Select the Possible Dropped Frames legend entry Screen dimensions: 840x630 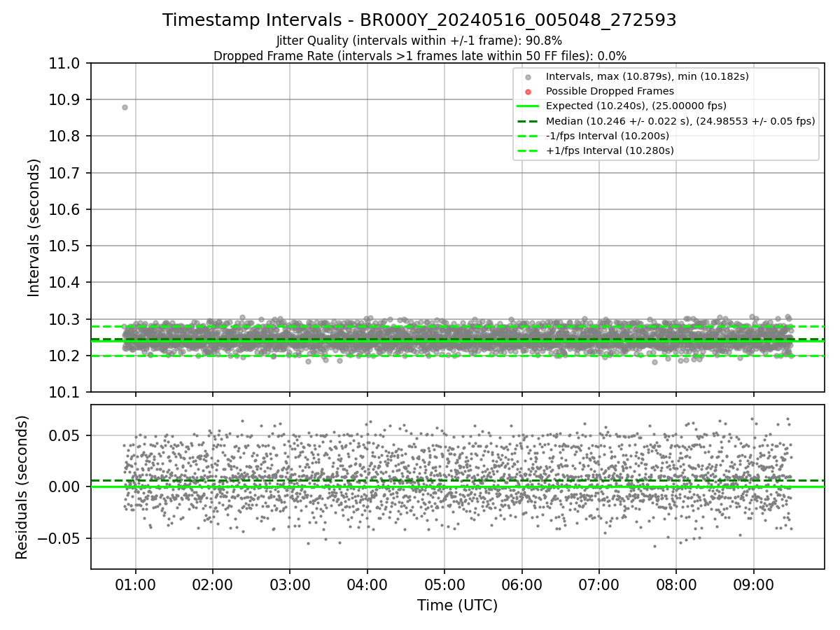tap(610, 91)
